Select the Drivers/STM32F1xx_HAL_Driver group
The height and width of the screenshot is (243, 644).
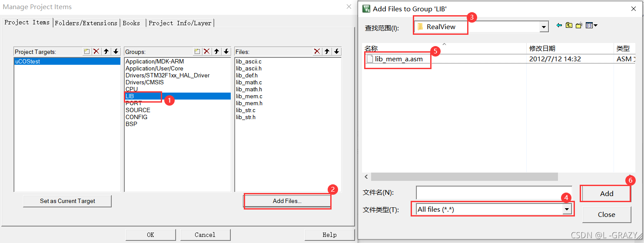tap(177, 75)
